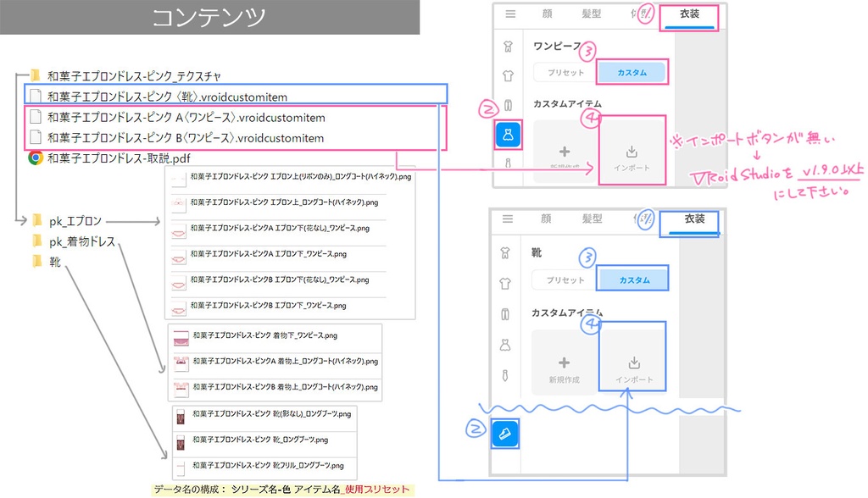Select file name ピンクA 着物上_ロングコート(ハイネック).png
The image size is (868, 498).
(x=285, y=361)
